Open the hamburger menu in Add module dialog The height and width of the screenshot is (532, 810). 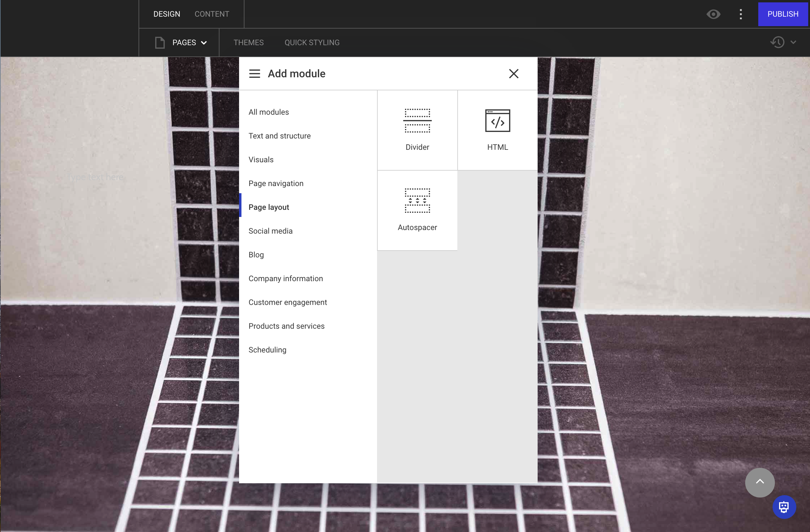(254, 73)
